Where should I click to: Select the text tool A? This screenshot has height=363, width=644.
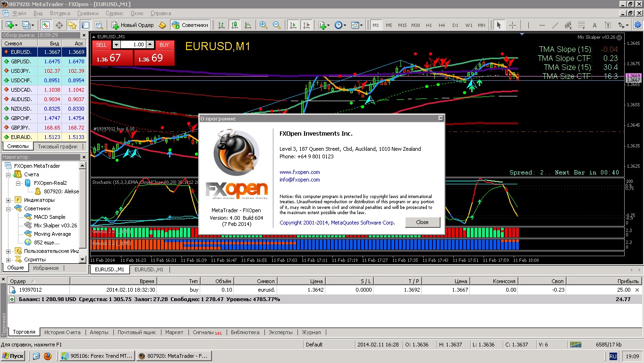pos(594,25)
